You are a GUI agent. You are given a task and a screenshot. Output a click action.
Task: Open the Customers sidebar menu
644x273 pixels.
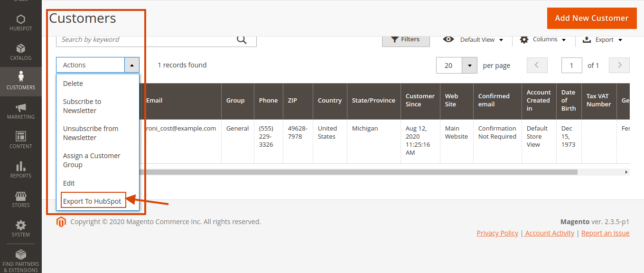[x=21, y=82]
